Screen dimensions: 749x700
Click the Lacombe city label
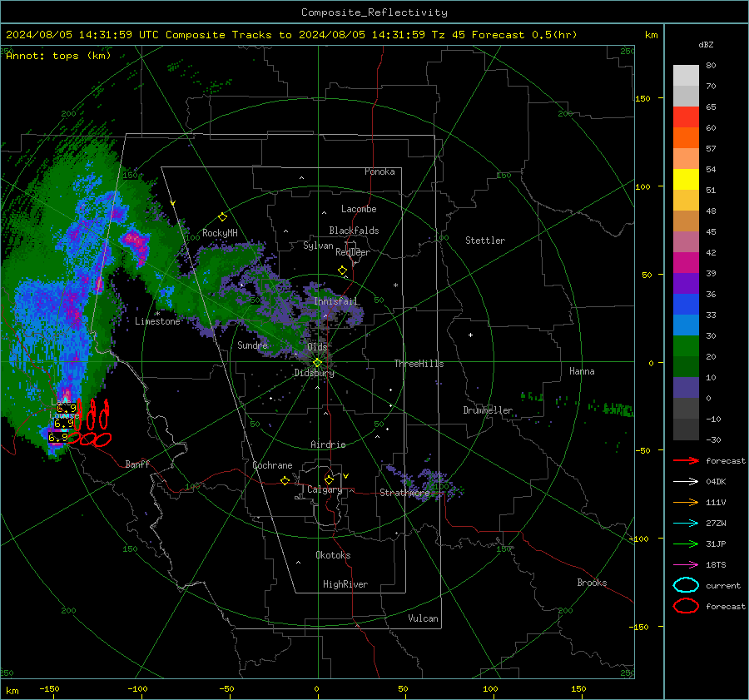pyautogui.click(x=359, y=209)
